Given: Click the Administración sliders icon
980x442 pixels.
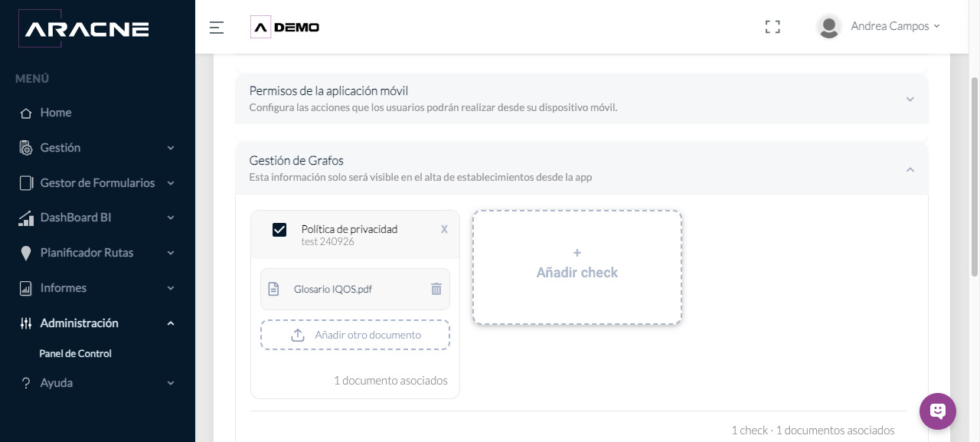Looking at the screenshot, I should (26, 323).
